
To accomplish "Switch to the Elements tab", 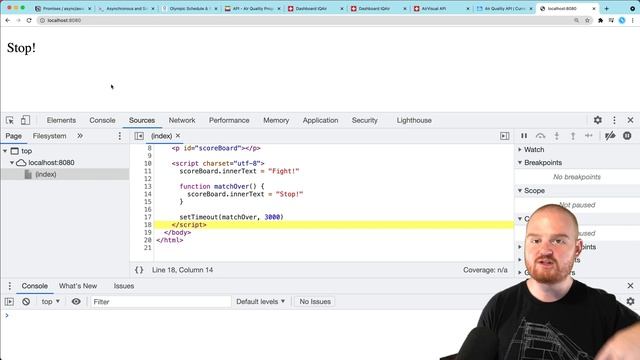I will point(61,120).
